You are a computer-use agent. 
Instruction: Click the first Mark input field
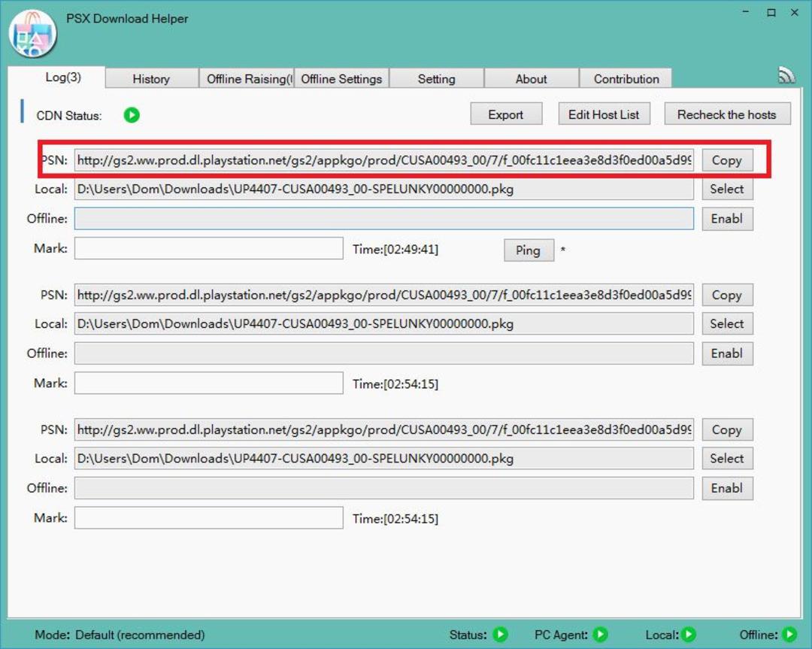pos(209,248)
